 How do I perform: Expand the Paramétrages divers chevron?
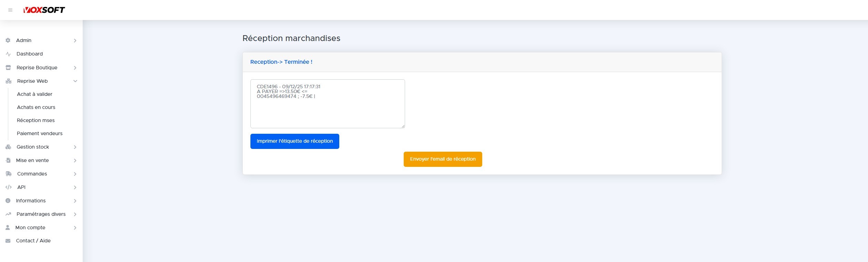coord(75,214)
